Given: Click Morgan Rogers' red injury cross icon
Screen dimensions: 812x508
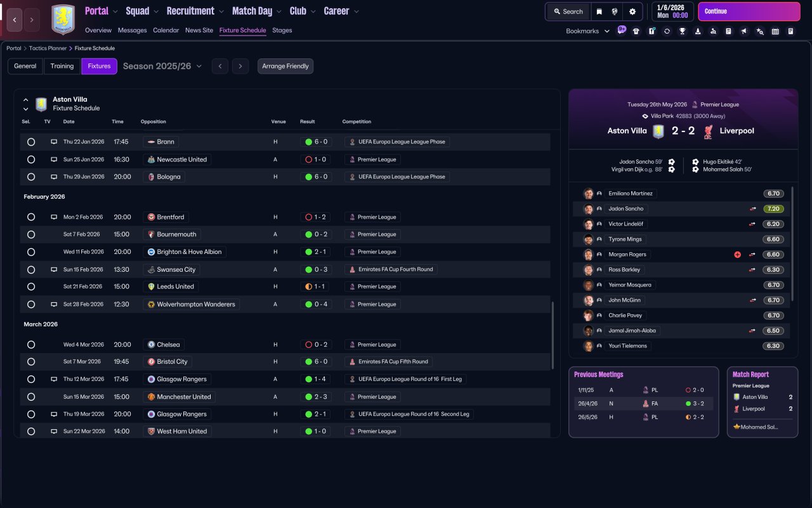Looking at the screenshot, I should [x=737, y=255].
